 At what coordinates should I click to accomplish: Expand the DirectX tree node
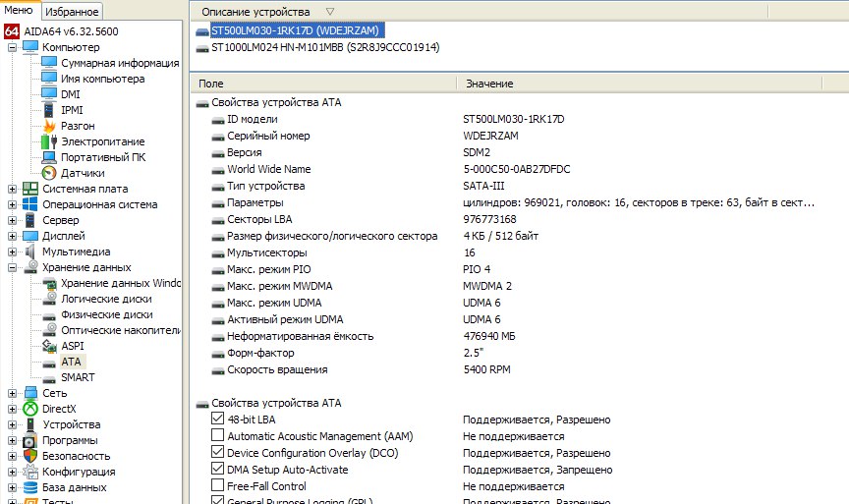(x=12, y=408)
